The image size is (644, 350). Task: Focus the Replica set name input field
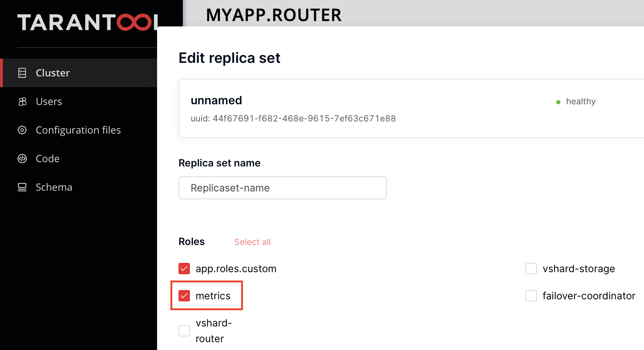tap(283, 188)
